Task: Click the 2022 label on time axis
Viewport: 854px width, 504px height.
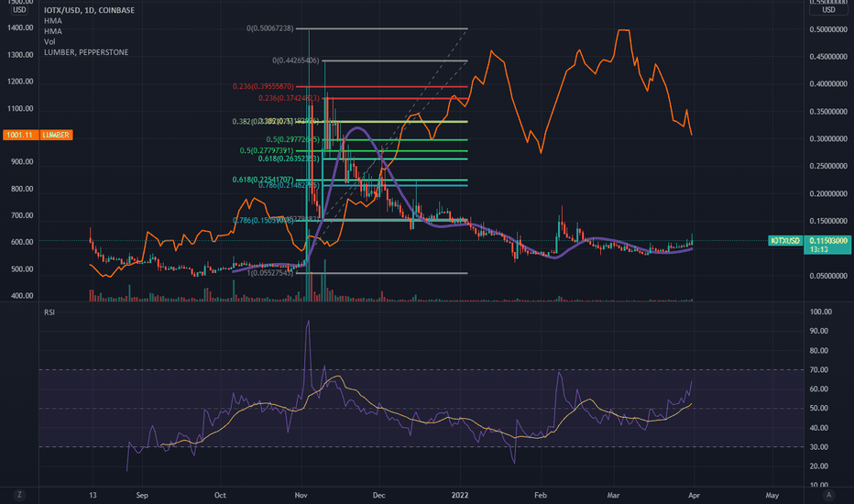Action: (x=460, y=495)
